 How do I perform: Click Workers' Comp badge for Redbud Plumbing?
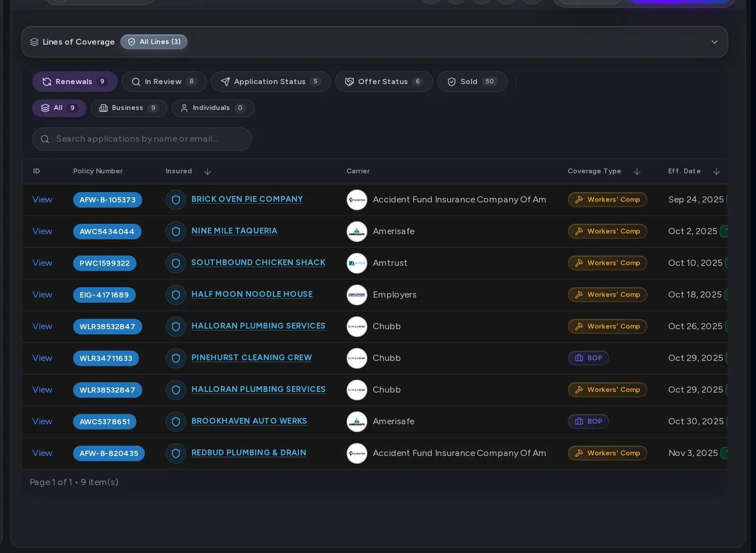(607, 453)
